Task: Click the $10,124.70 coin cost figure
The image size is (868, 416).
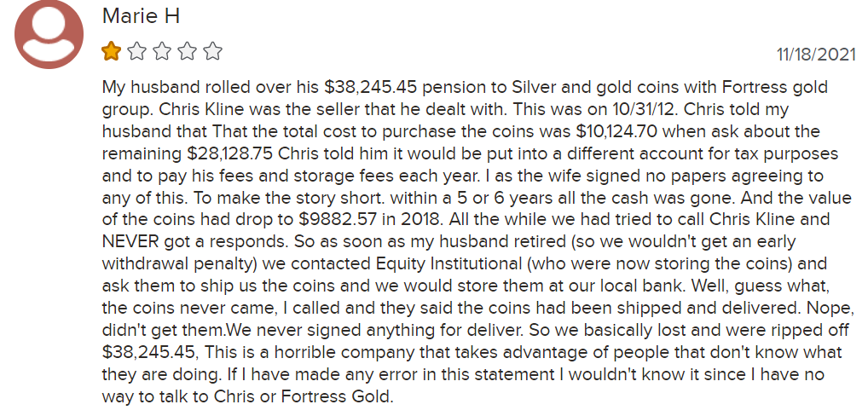Action: (620, 132)
